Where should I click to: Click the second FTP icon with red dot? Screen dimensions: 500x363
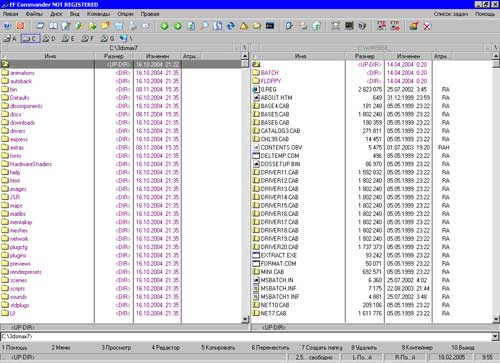click(x=395, y=26)
